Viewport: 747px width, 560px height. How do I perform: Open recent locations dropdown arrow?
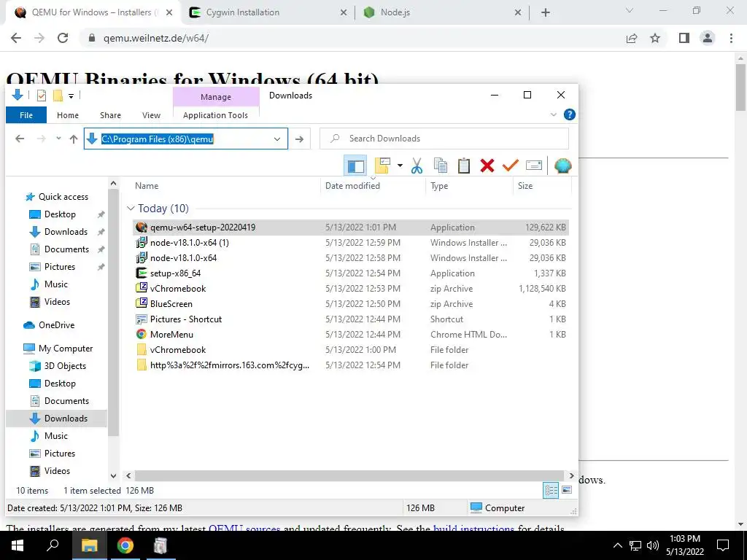(58, 139)
